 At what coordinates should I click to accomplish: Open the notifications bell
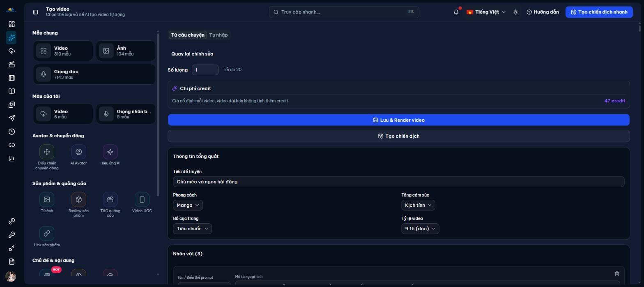456,12
